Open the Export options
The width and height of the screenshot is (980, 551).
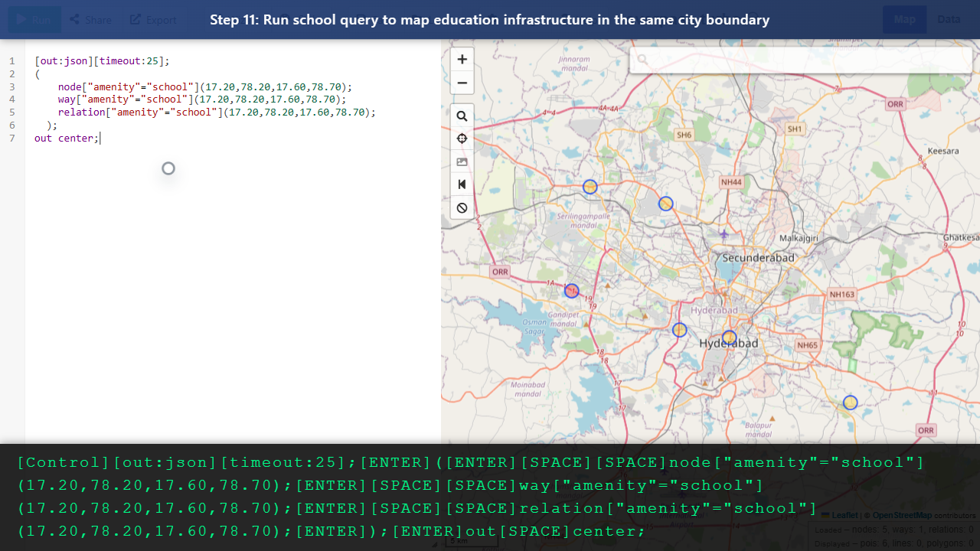point(152,19)
